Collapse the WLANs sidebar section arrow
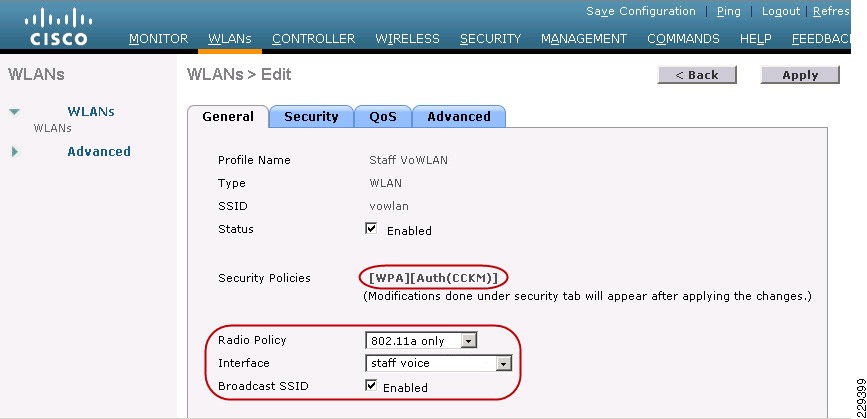867x419 pixels. (x=14, y=112)
